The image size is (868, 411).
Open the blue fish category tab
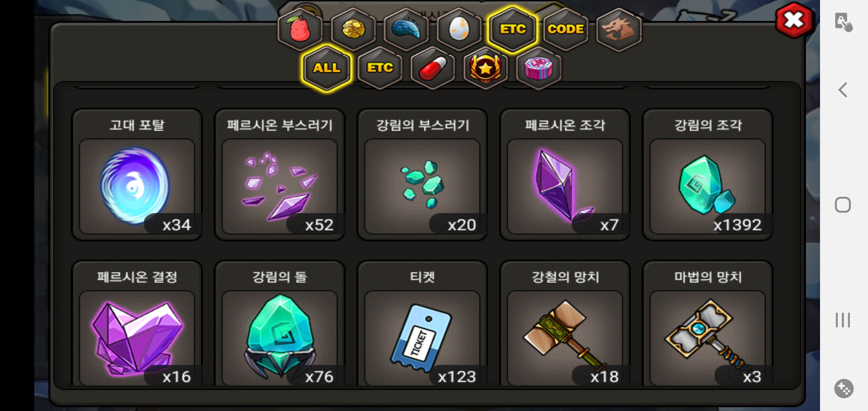click(x=406, y=29)
